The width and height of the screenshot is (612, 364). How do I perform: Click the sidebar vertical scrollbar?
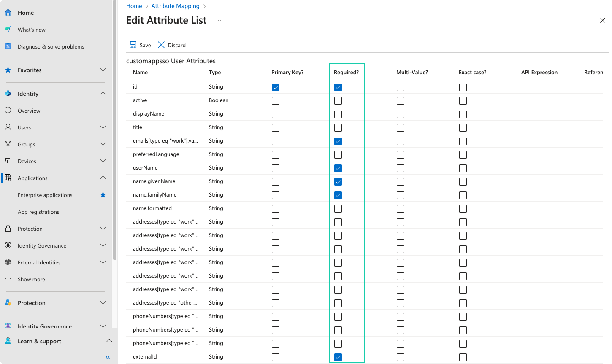pyautogui.click(x=115, y=130)
